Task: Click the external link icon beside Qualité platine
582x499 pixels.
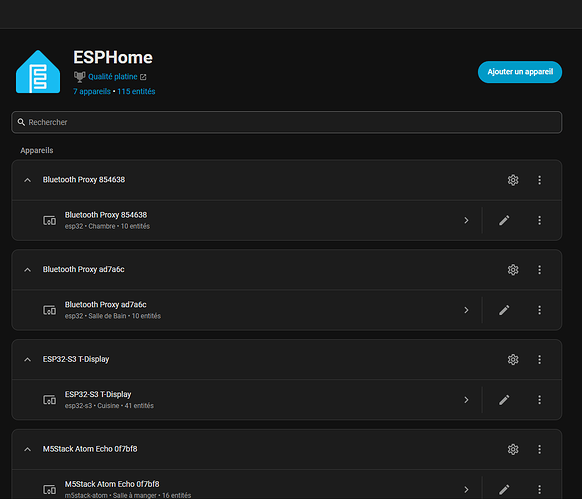Action: tap(143, 77)
